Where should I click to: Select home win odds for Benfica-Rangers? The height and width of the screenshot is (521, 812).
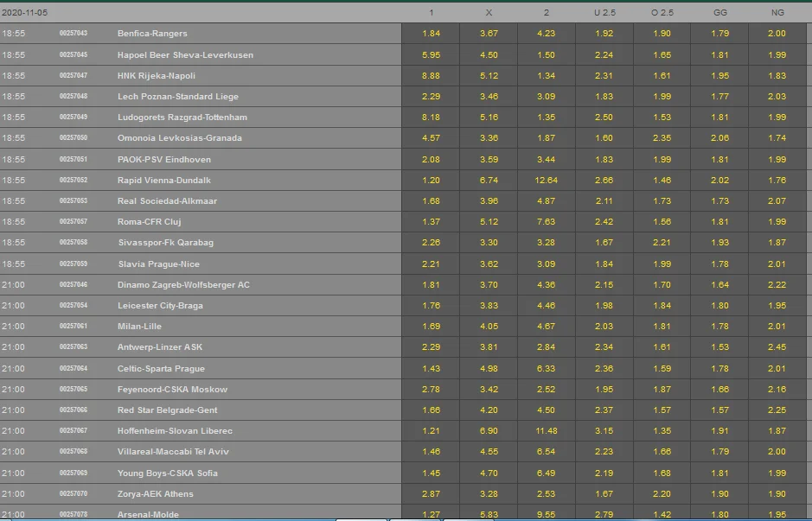[431, 34]
